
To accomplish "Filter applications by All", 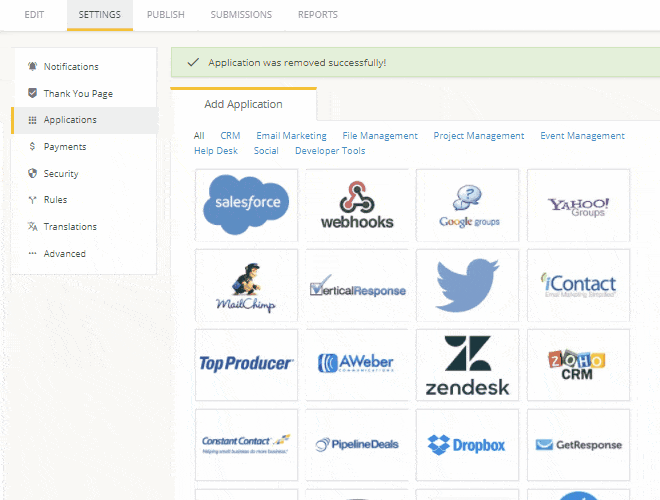I will (x=199, y=136).
